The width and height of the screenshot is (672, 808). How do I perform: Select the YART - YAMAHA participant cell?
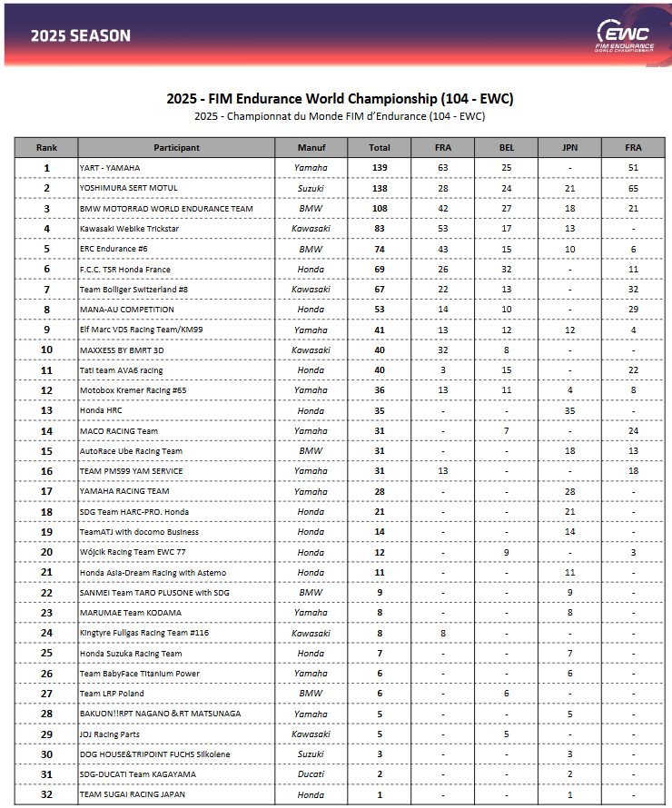point(176,168)
